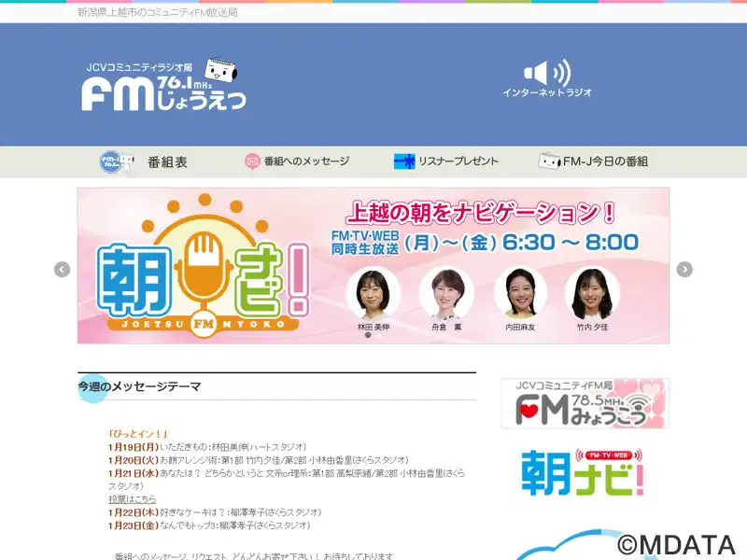Click 内田麻友 presenter photo
This screenshot has width=747, height=560.
click(x=520, y=294)
